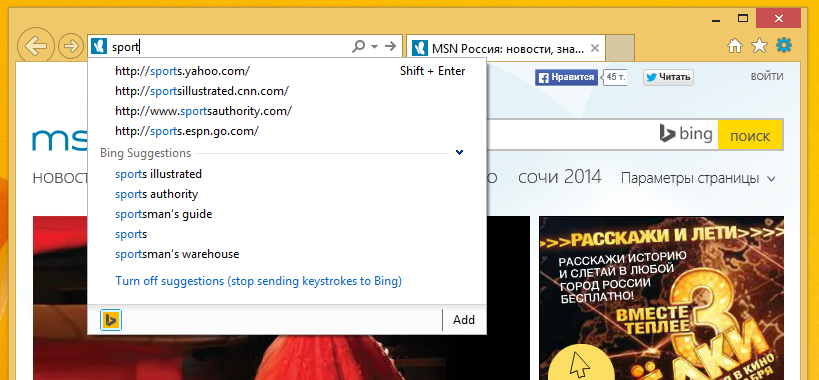Click the site favicon in address bar
The width and height of the screenshot is (819, 380).
[x=98, y=46]
